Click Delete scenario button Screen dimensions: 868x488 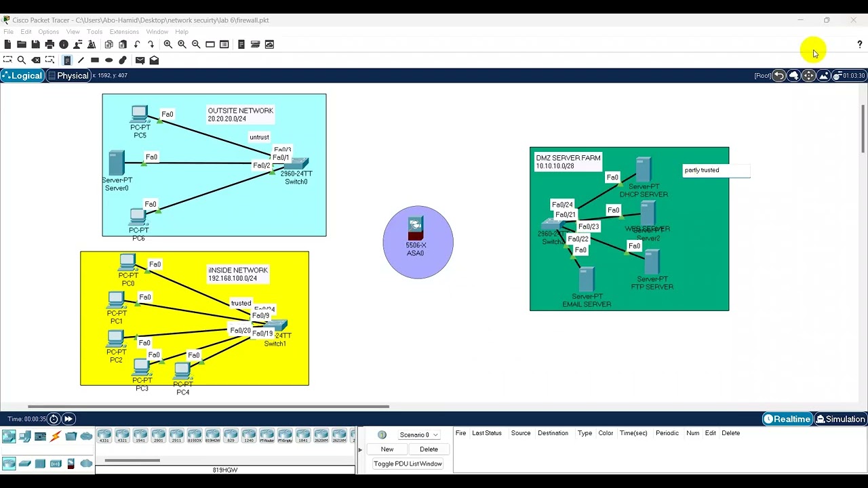pos(429,449)
